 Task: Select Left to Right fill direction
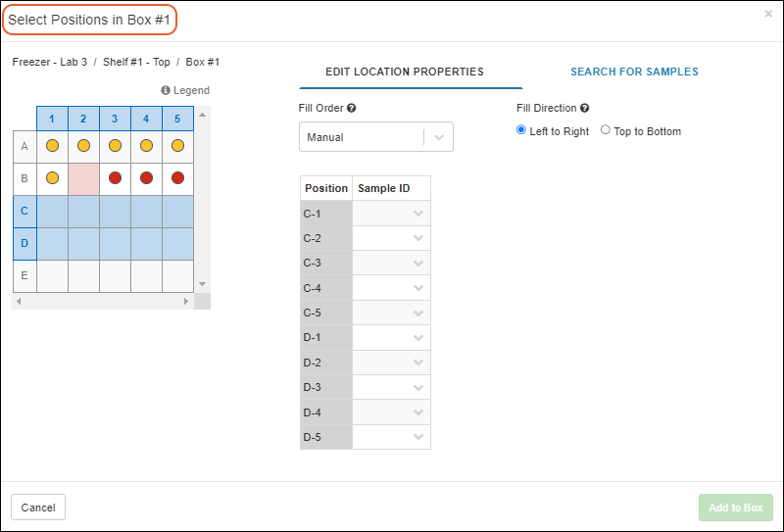coord(521,130)
